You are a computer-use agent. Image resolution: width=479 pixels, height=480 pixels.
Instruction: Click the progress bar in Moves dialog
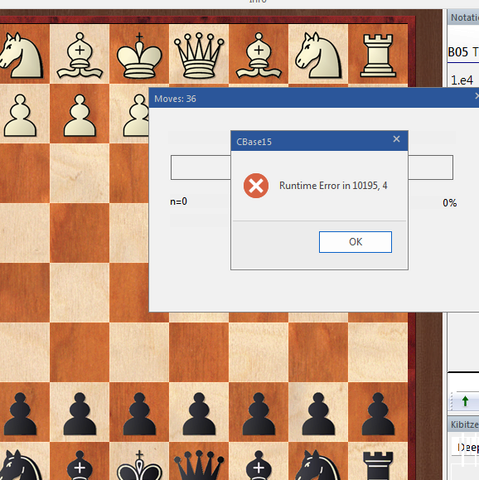312,167
